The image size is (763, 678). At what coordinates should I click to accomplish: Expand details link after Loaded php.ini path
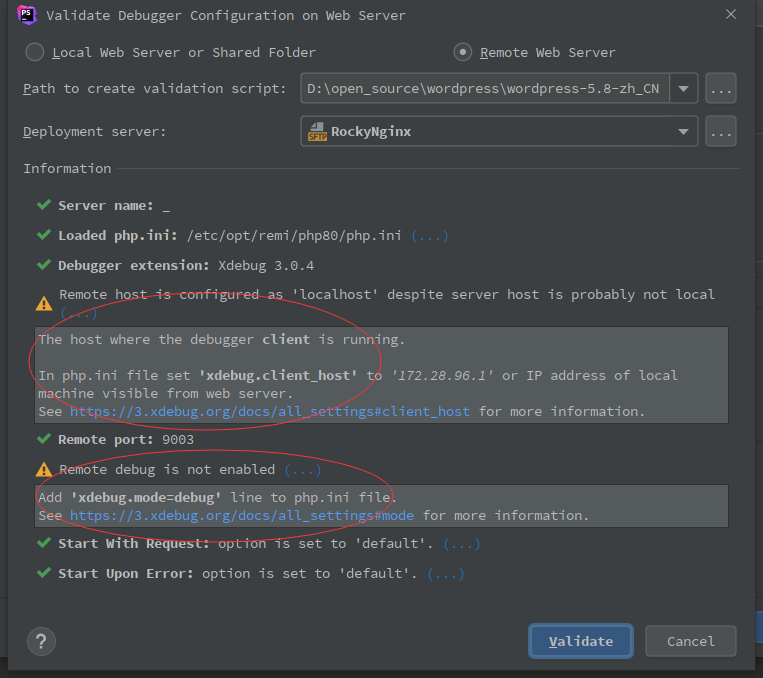point(429,236)
